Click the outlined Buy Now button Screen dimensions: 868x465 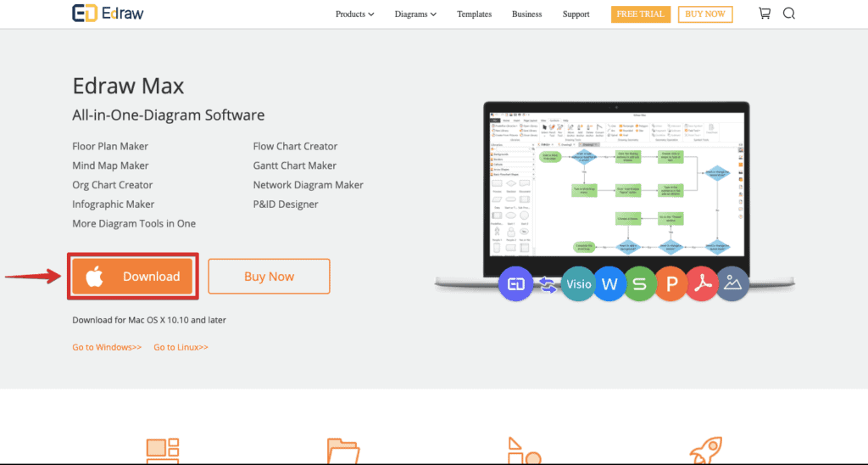pyautogui.click(x=269, y=276)
